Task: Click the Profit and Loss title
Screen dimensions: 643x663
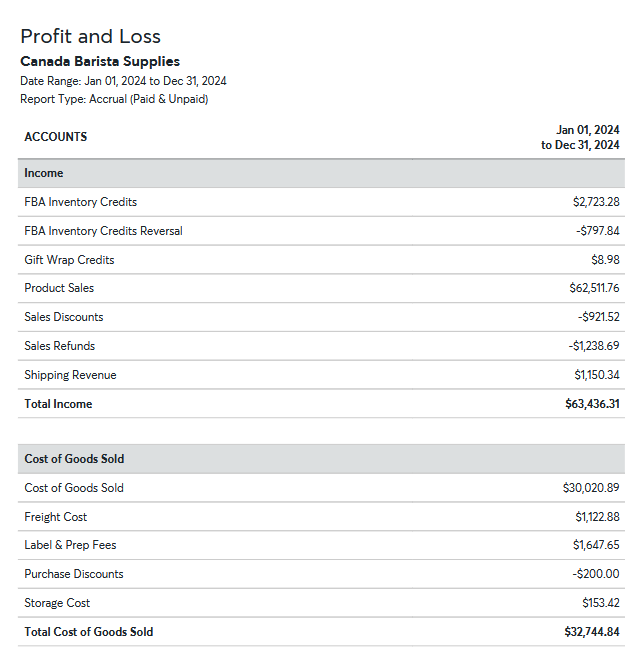Action: tap(90, 37)
